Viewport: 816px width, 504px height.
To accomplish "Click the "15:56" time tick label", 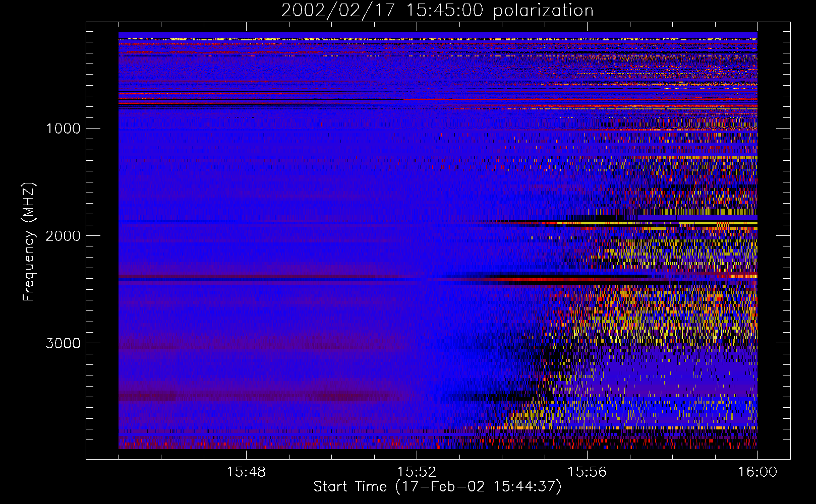I will (587, 472).
